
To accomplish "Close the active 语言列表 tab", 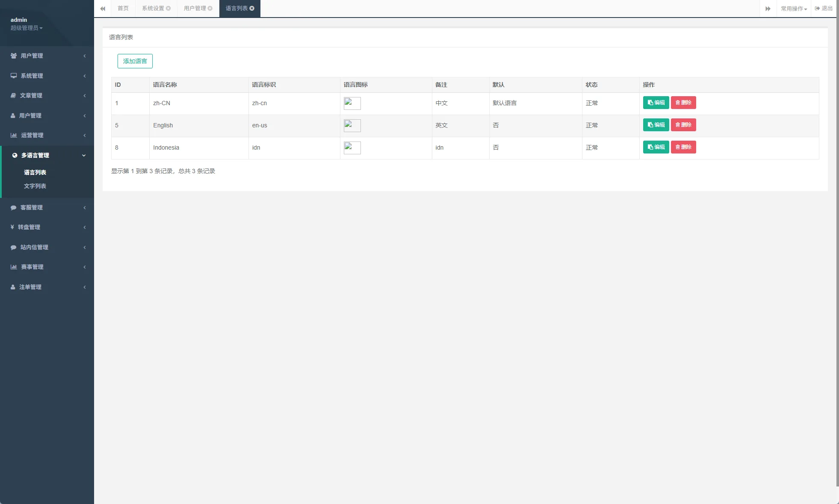I will tap(252, 9).
